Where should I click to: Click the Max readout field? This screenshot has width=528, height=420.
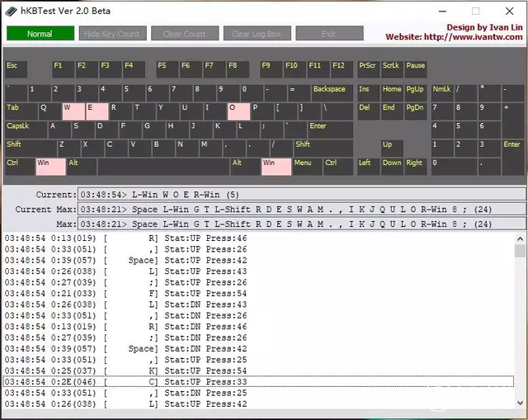coord(302,224)
